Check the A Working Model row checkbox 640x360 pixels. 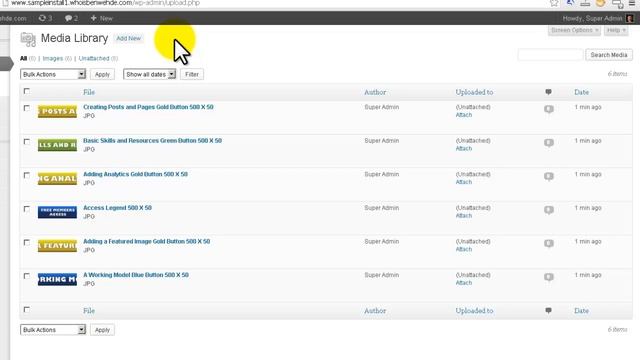coord(27,276)
